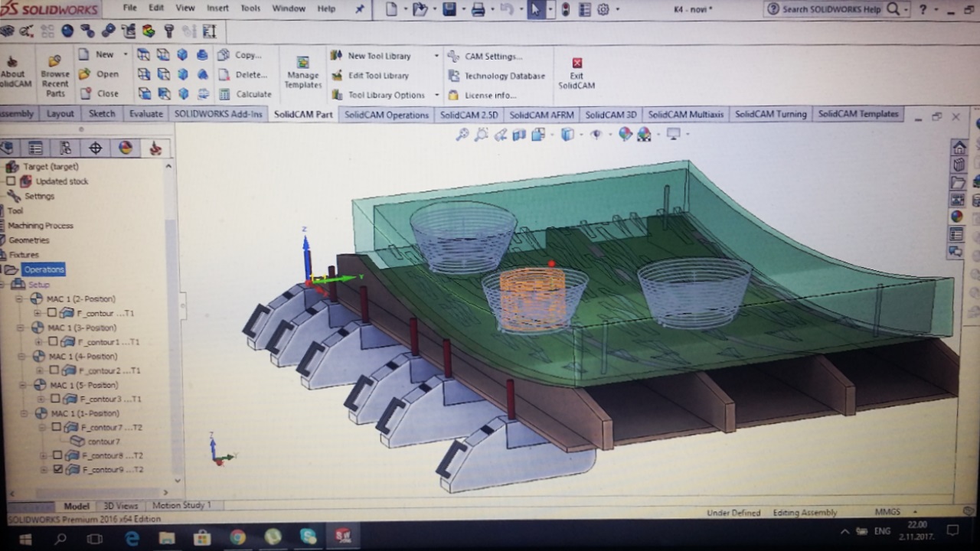Screen dimensions: 980x551
Task: Click the Zoom to Fit magnifier icon
Action: 462,135
